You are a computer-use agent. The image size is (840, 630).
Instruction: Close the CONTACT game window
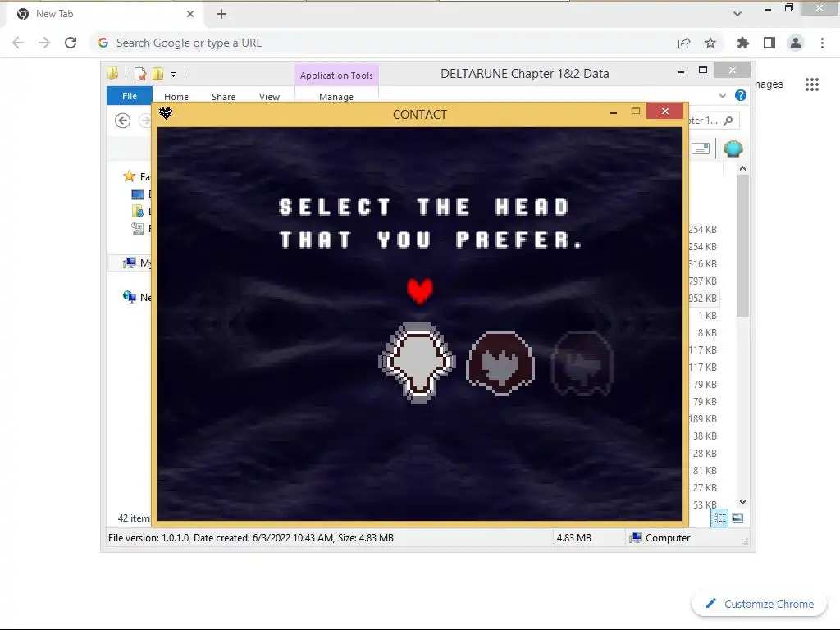[664, 111]
